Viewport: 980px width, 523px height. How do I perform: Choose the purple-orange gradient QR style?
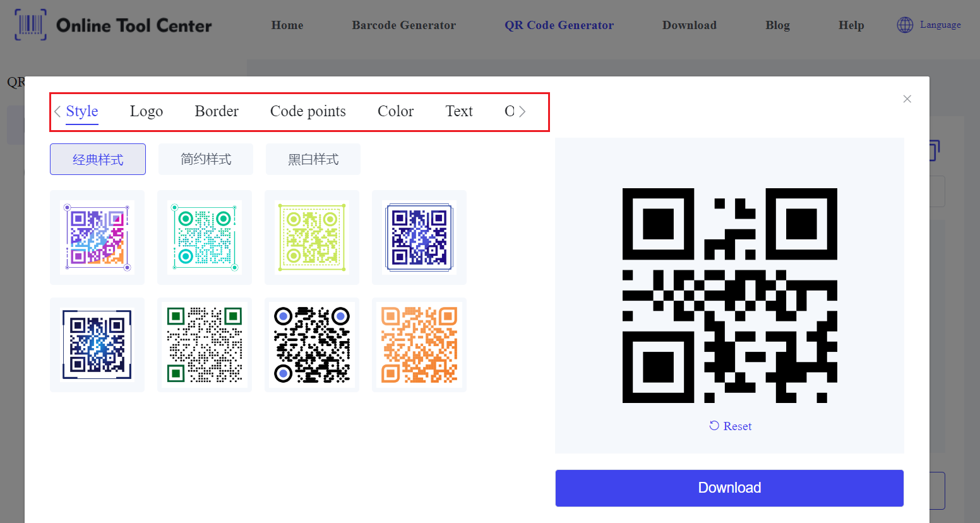[97, 237]
